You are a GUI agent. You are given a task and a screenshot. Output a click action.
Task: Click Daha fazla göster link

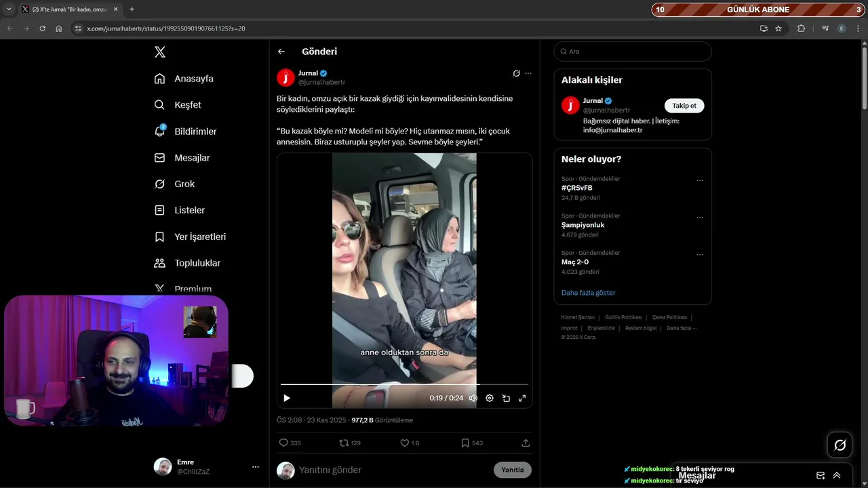589,293
